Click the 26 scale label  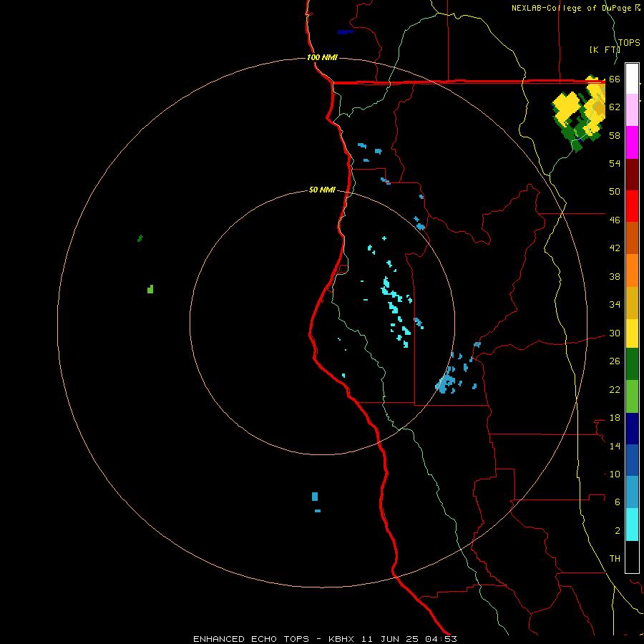[615, 361]
